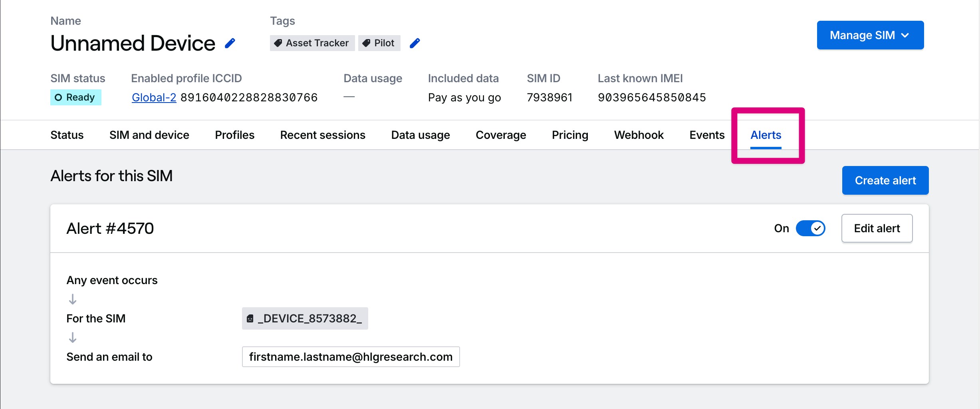Toggle Alert #4570 on/off switch
Image resolution: width=980 pixels, height=409 pixels.
(810, 228)
